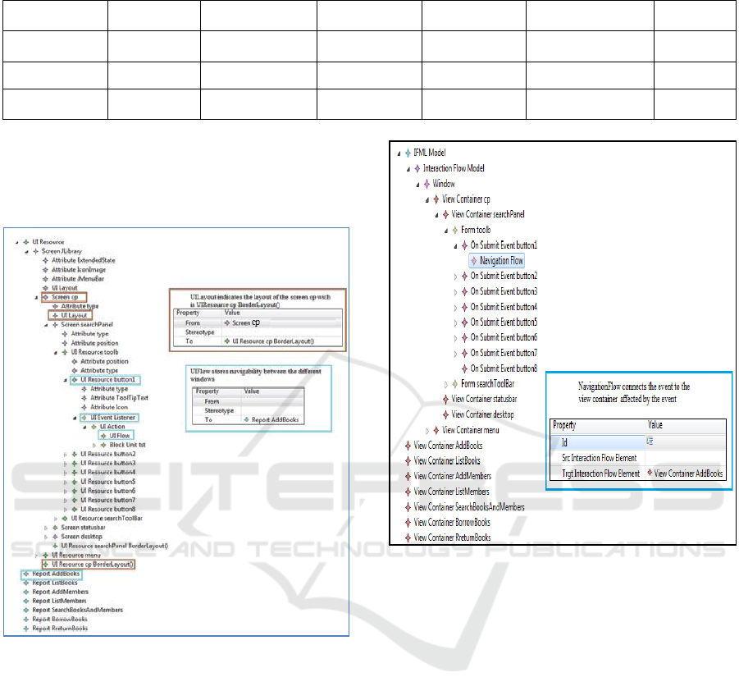Click the icon beside Form toolb
The width and height of the screenshot is (739, 700).
coord(455,231)
